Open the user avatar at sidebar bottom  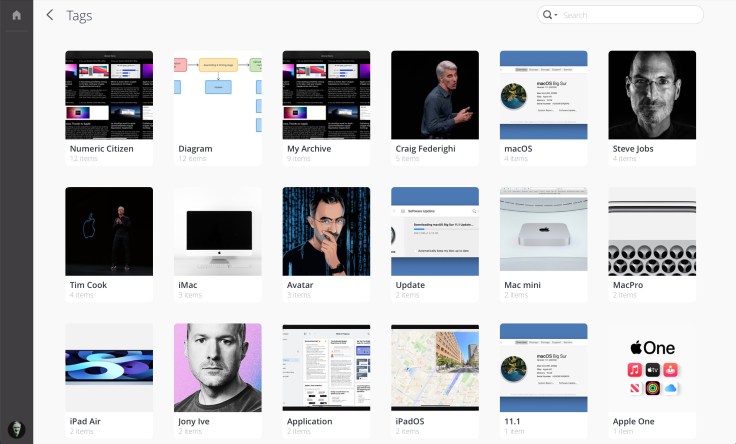click(x=16, y=429)
